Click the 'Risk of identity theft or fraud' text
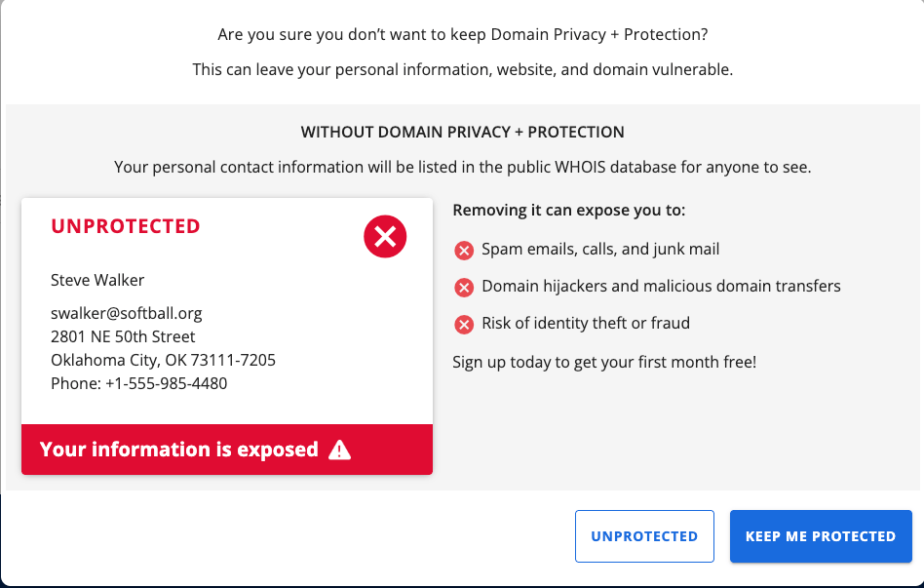The width and height of the screenshot is (924, 588). [x=586, y=323]
